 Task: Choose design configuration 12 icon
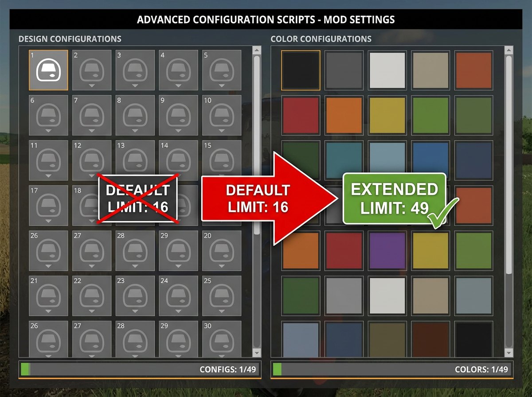click(x=92, y=160)
